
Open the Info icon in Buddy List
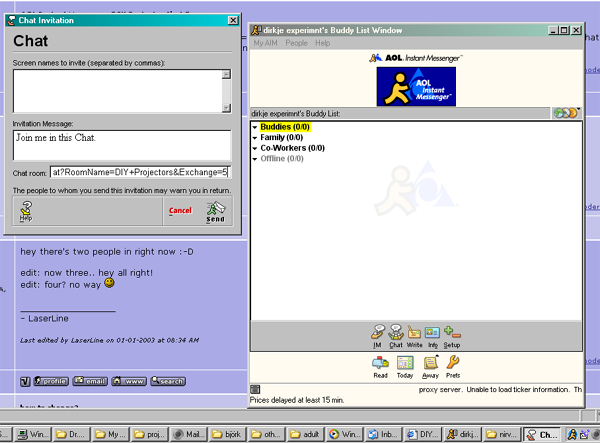pyautogui.click(x=432, y=336)
